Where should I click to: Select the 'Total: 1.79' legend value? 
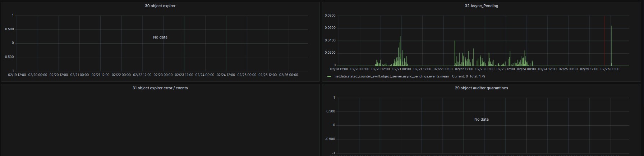[477, 76]
